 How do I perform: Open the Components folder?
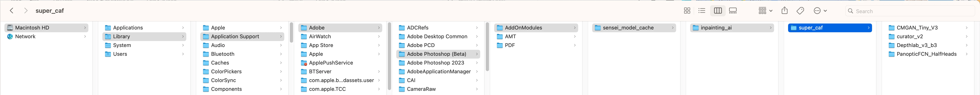[242, 89]
